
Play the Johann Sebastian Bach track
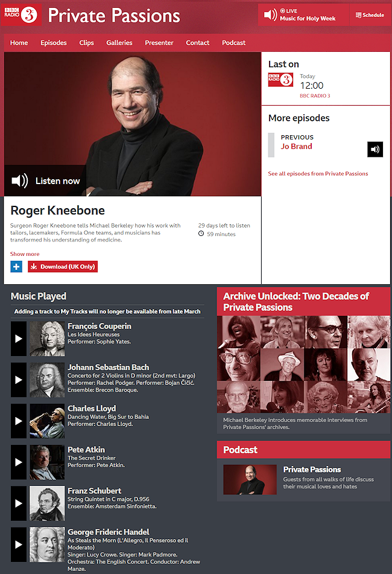click(19, 380)
